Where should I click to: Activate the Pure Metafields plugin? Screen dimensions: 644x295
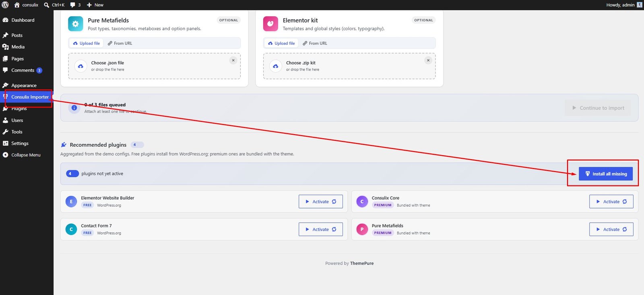pyautogui.click(x=611, y=229)
